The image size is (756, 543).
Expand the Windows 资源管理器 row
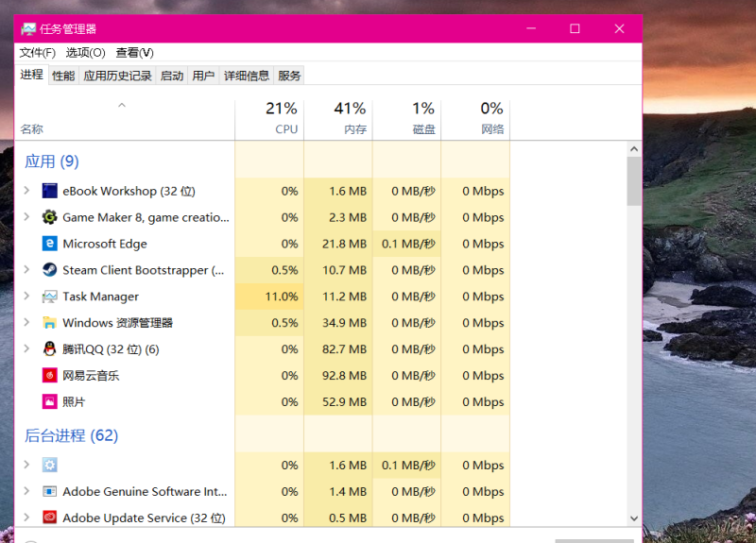[x=27, y=322]
